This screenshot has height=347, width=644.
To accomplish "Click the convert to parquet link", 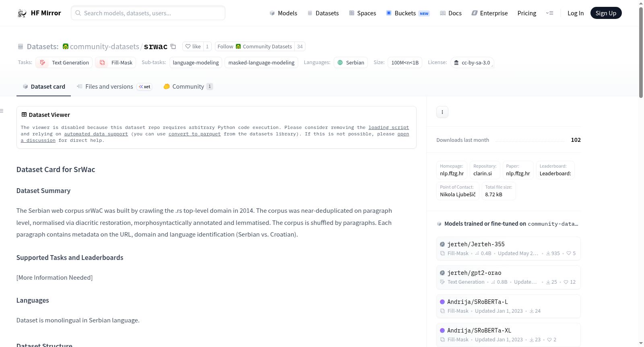I will (x=195, y=134).
